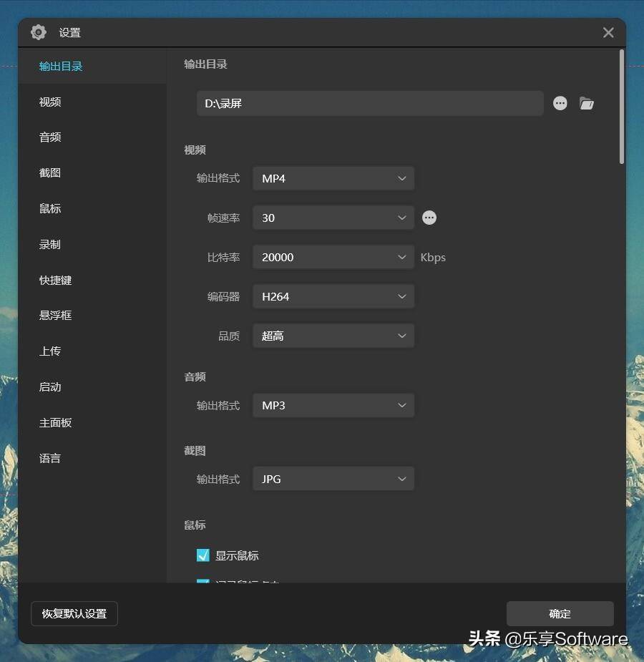Click the browse ellipsis next to D:\录屏 path

pos(560,103)
